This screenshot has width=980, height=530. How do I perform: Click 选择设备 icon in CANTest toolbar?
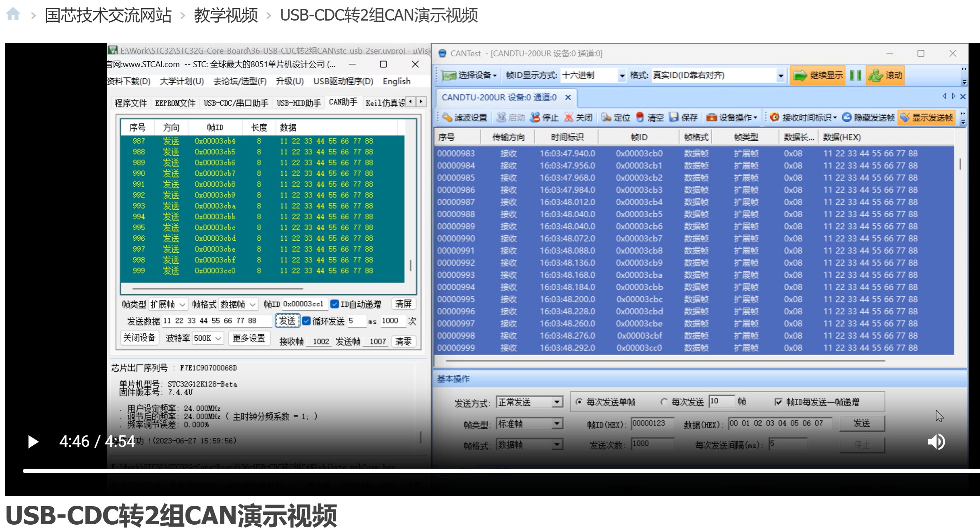click(448, 75)
